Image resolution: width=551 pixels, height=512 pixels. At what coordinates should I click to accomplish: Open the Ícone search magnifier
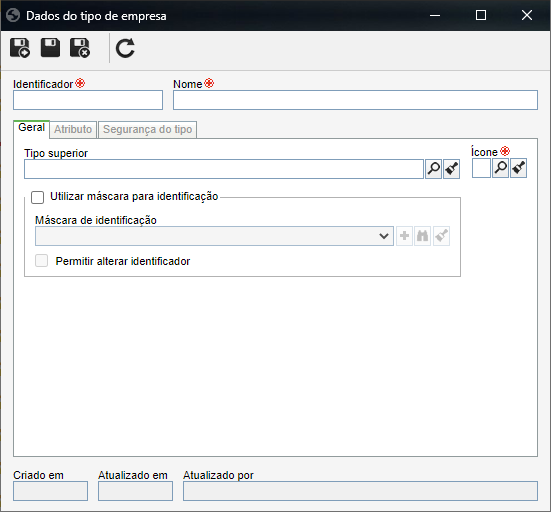click(500, 168)
